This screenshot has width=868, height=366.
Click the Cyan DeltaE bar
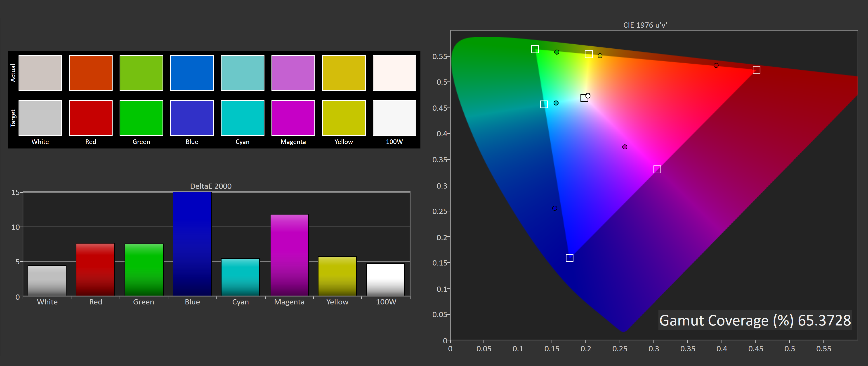tap(240, 277)
